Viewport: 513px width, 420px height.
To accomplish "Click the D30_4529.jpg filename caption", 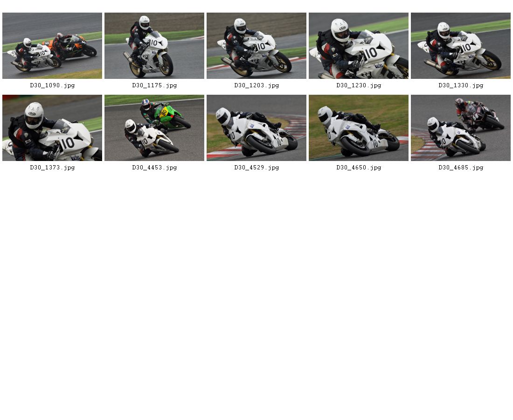I will click(x=256, y=168).
